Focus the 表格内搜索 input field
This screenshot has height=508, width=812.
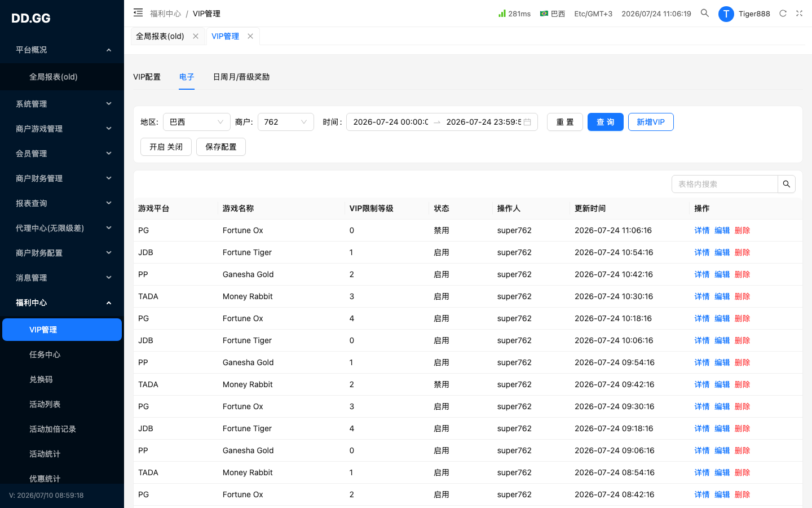tap(725, 184)
